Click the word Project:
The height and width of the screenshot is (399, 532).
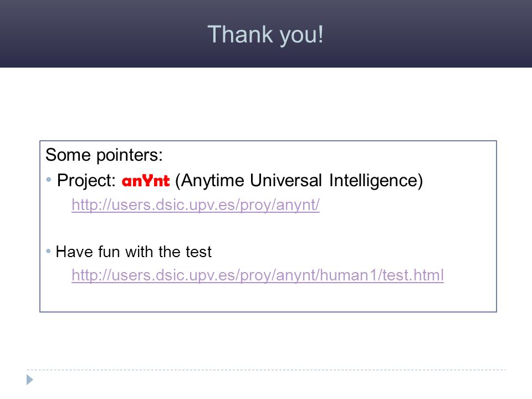click(x=86, y=181)
